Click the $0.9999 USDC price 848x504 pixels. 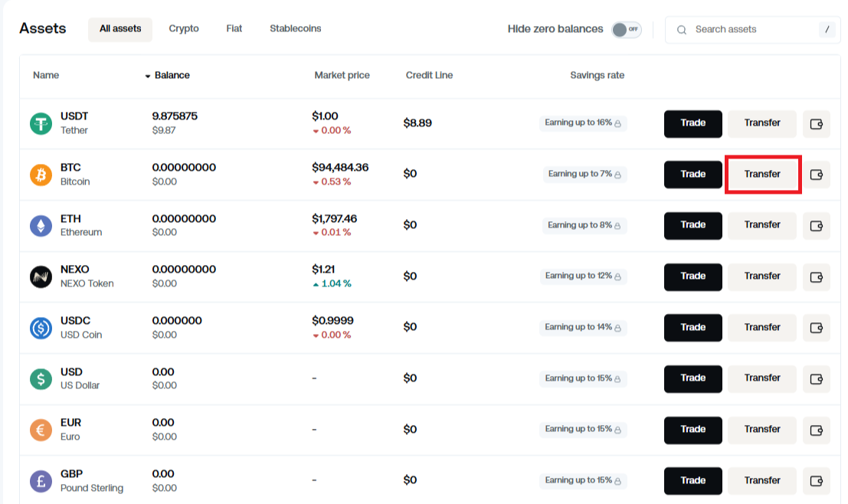coord(332,321)
